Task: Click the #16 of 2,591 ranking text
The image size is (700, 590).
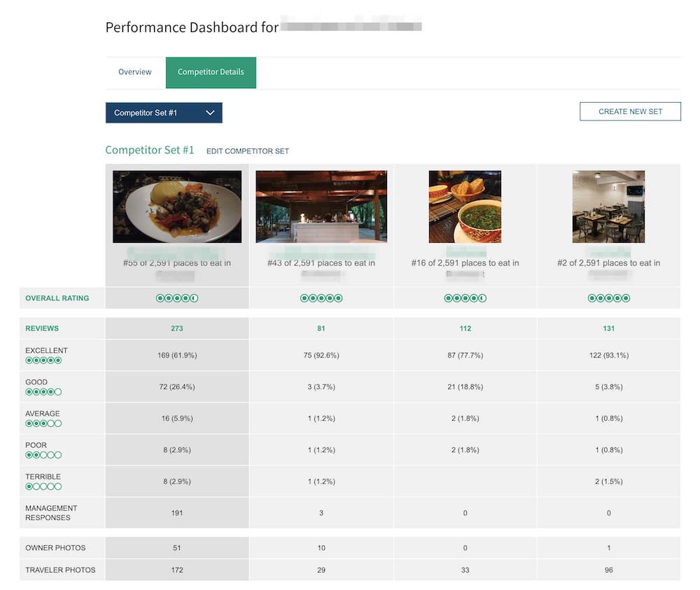Action: click(465, 263)
